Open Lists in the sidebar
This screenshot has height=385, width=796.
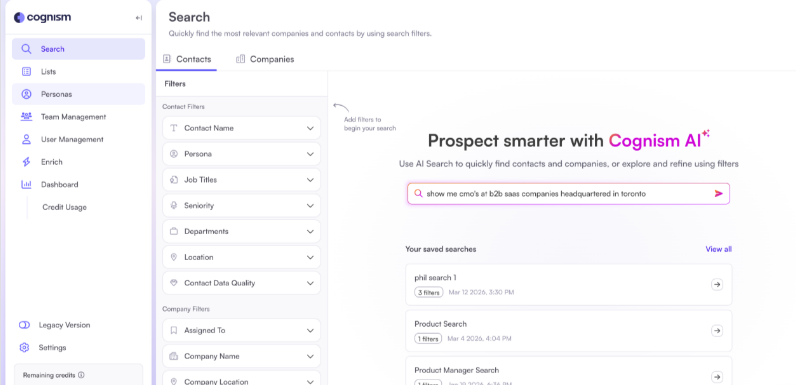click(x=78, y=72)
